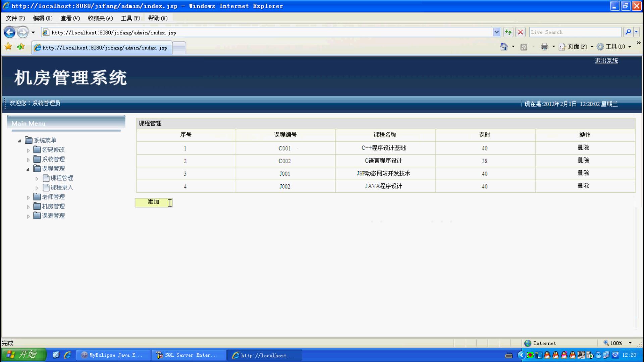Open the 文件(F) menu
Screen dimensions: 644x362
(x=15, y=18)
